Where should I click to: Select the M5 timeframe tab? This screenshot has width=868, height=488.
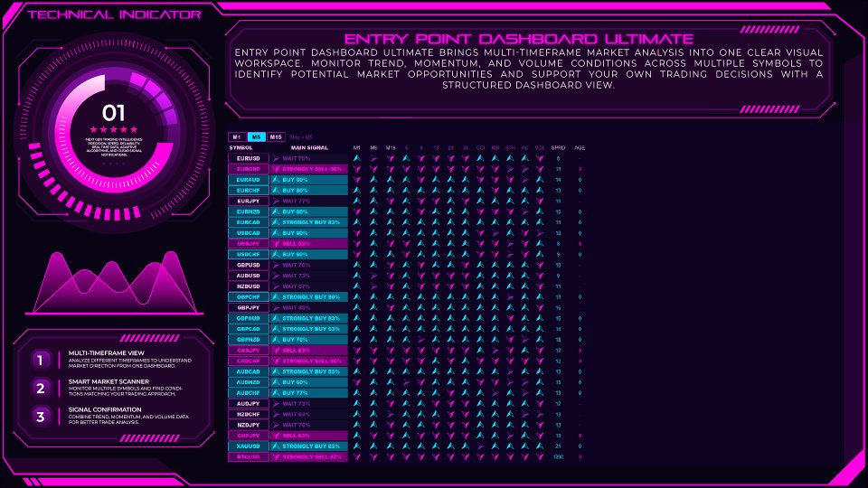(x=256, y=136)
